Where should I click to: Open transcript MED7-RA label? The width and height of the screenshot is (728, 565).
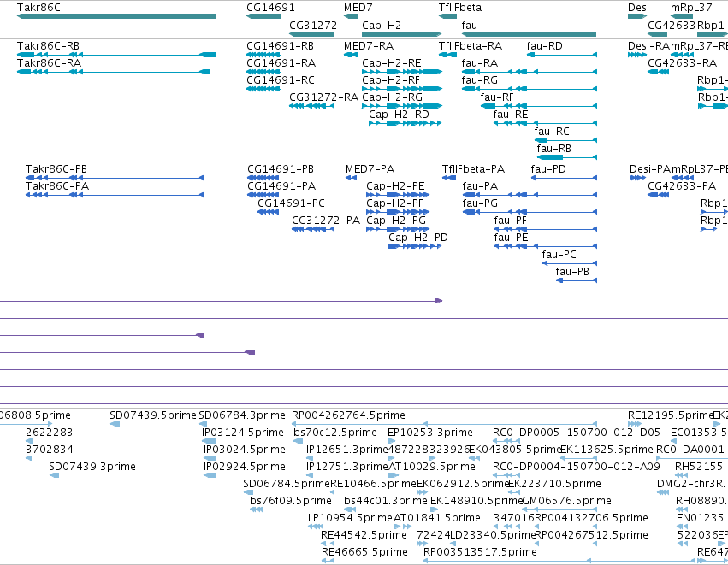[369, 46]
